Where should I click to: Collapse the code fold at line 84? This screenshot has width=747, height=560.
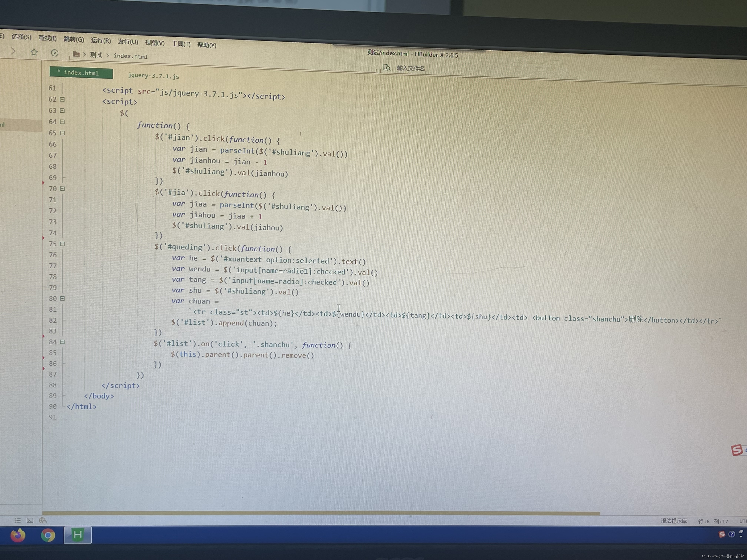(x=62, y=342)
